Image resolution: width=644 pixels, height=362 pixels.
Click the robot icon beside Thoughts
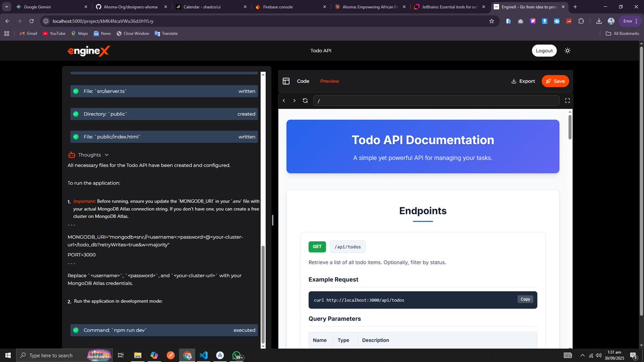click(x=71, y=155)
